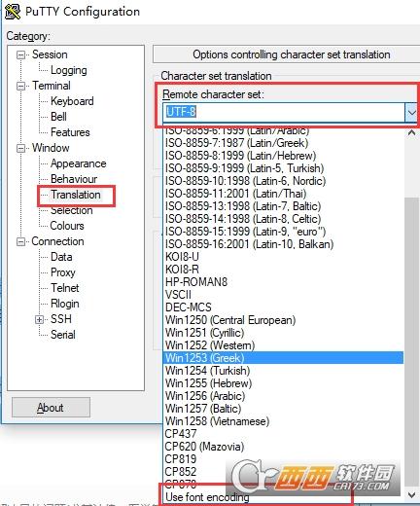Open the Appearance category
This screenshot has width=420, height=506.
[79, 163]
